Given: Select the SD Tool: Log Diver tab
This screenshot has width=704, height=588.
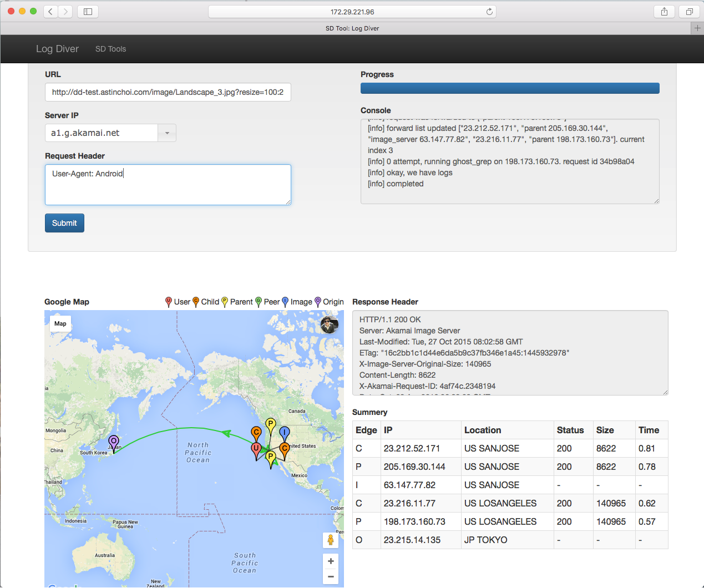Looking at the screenshot, I should pos(352,28).
